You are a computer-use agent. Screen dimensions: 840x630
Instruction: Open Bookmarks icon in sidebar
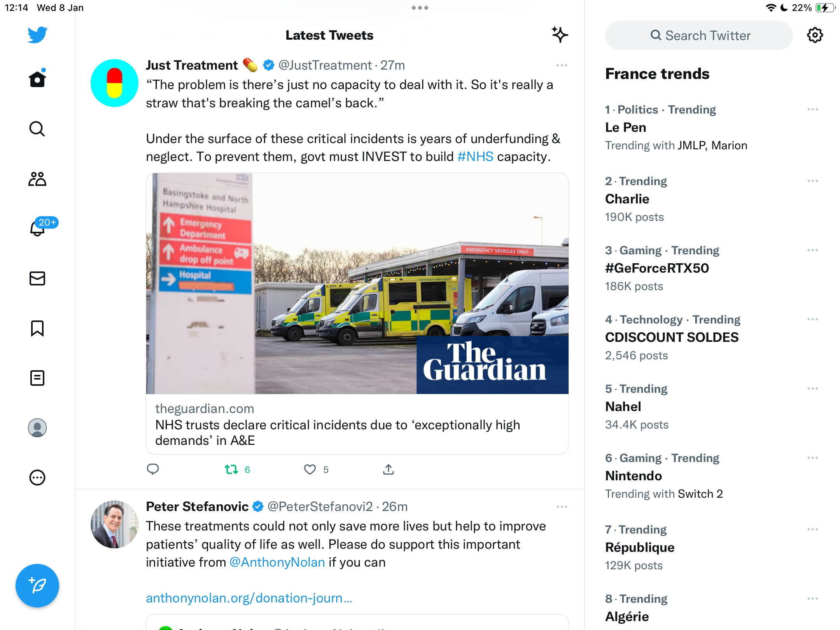coord(37,328)
